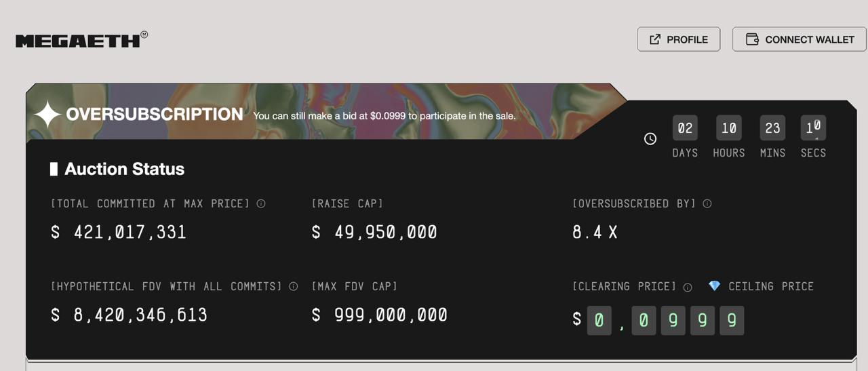This screenshot has width=868, height=371.
Task: Open the Oversubscribed By info tooltip icon
Action: [707, 203]
